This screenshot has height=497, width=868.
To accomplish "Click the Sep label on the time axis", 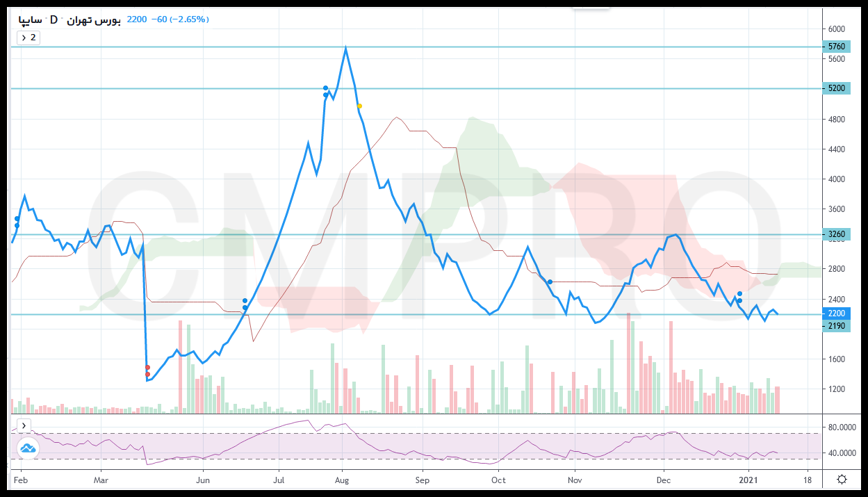I will (x=421, y=480).
